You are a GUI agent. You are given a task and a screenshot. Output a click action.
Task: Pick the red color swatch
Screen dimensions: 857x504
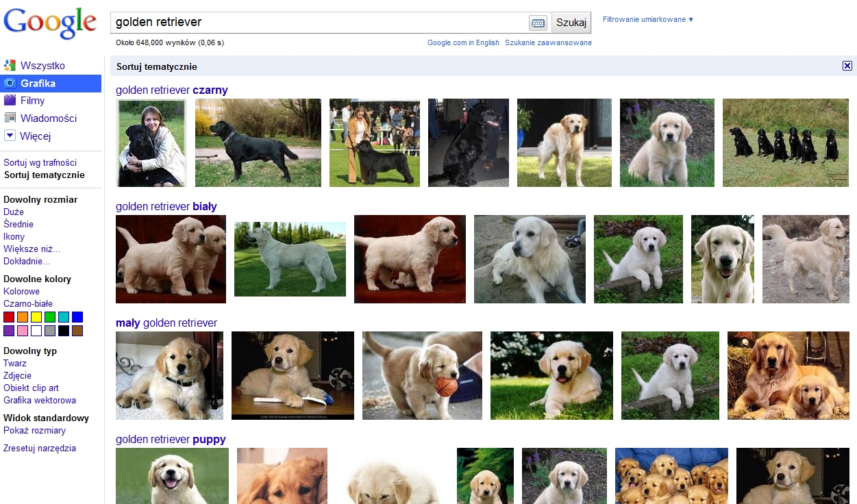[9, 317]
